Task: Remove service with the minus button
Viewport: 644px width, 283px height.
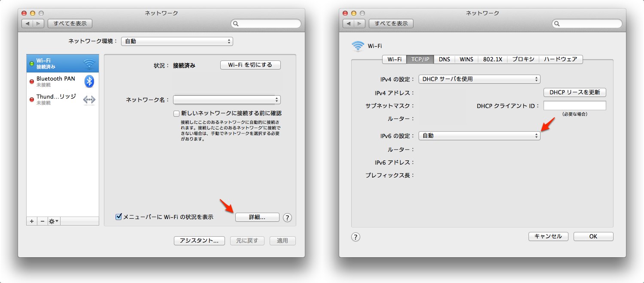Action: 42,221
